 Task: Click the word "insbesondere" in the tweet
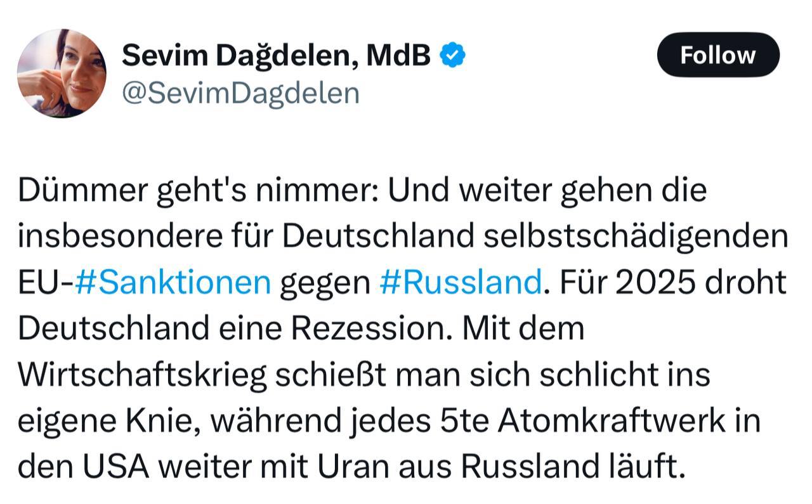[x=114, y=236]
